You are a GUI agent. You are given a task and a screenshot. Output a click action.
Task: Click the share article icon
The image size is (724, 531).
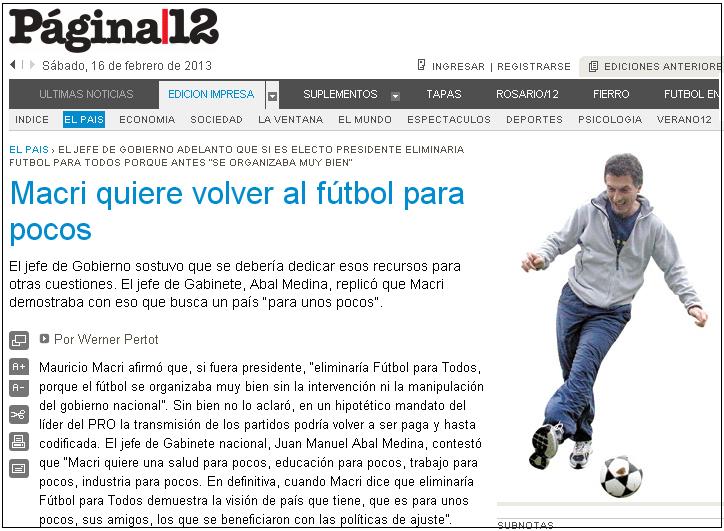[19, 415]
